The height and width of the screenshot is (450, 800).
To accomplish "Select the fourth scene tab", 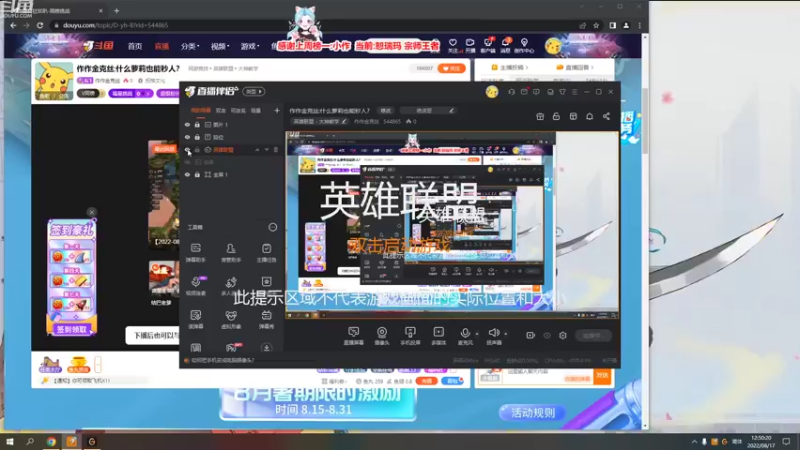I will pyautogui.click(x=256, y=110).
